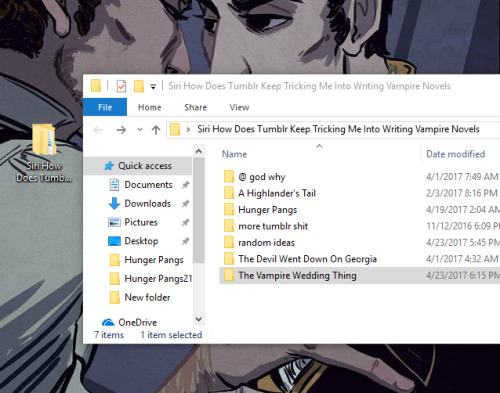Click folder icon beside 'random ideas'
Screen dimensions: 500x393
pyautogui.click(x=229, y=242)
